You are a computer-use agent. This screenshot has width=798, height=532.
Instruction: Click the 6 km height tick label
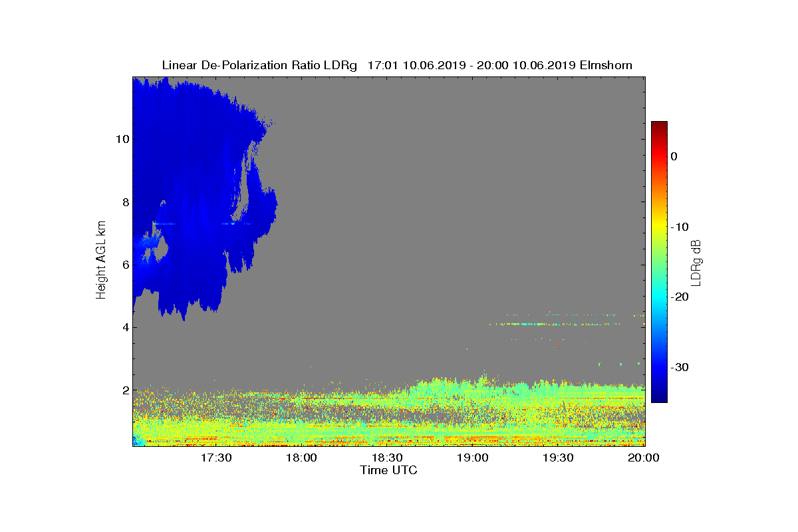pos(124,265)
